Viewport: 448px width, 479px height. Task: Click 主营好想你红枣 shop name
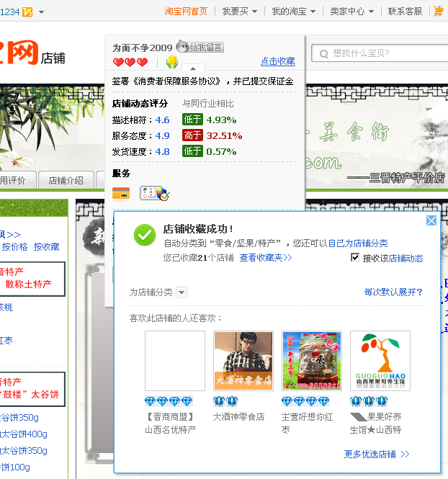(308, 423)
